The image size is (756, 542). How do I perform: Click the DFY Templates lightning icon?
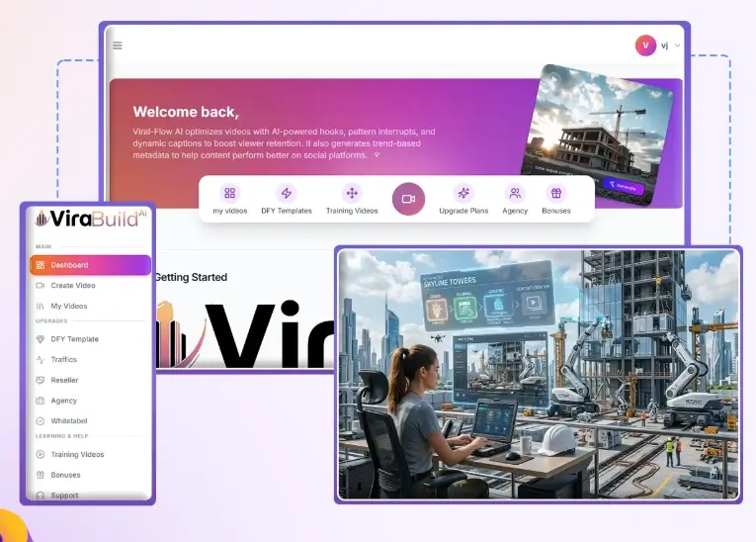(287, 193)
